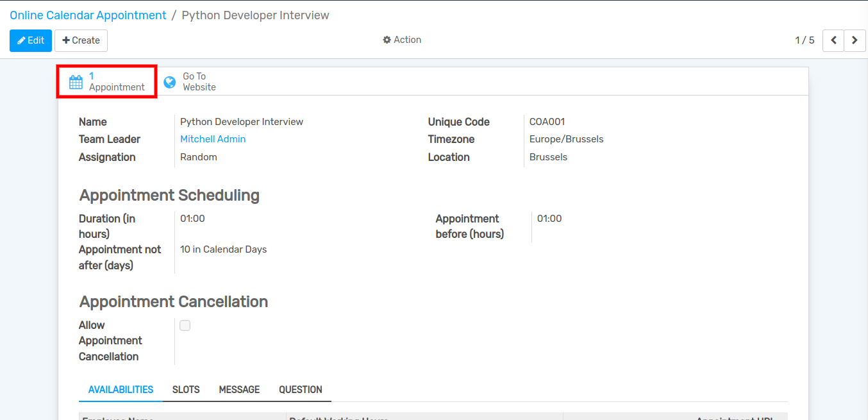This screenshot has height=420, width=868.
Task: Open the Action gear dropdown menu
Action: (402, 40)
